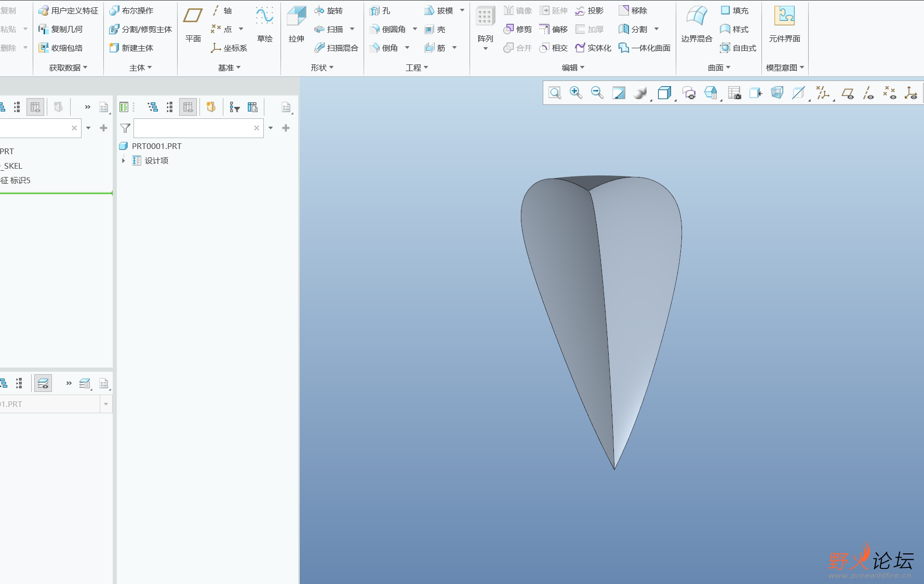The image size is (924, 584).
Task: Open the 倒圆角 (Round) dropdown arrow
Action: pos(415,29)
